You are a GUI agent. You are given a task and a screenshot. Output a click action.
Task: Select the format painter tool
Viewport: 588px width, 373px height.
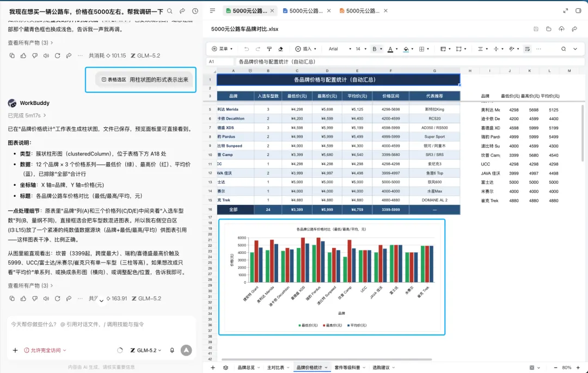[x=269, y=49]
